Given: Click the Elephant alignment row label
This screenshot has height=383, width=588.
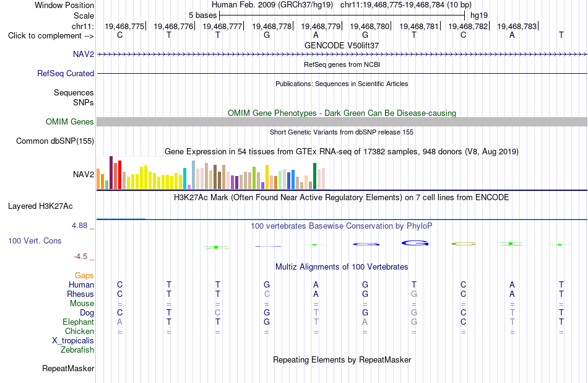Looking at the screenshot, I should pos(78,322).
